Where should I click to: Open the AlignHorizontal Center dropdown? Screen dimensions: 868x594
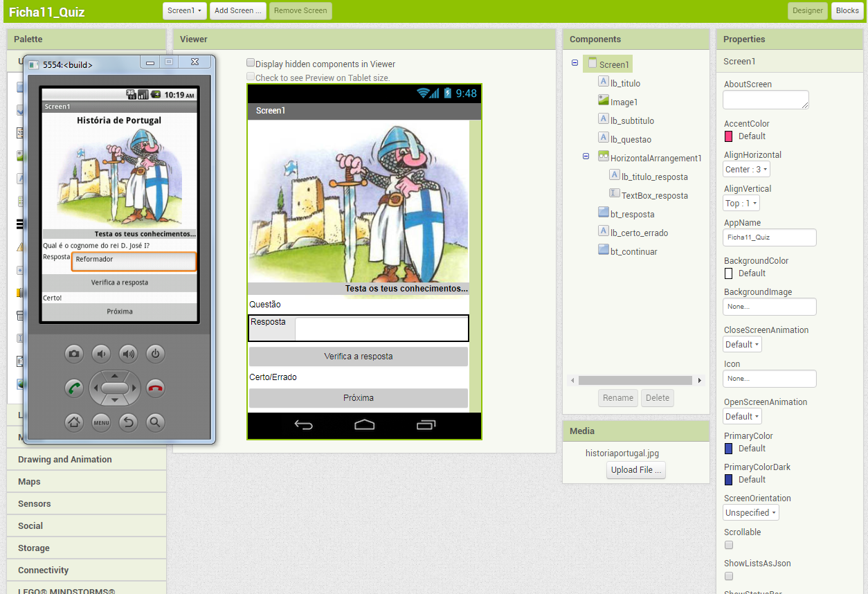click(746, 169)
